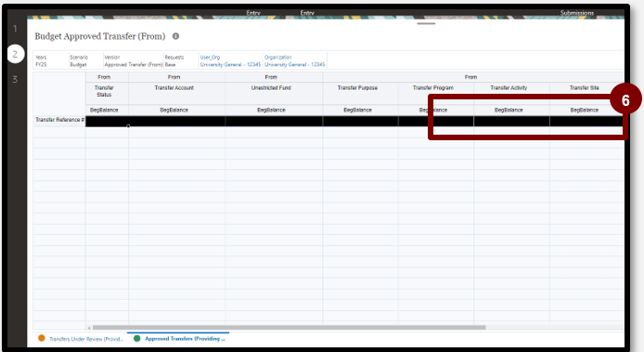Click the Requests Base POV field
This screenshot has width=644, height=352.
(x=174, y=61)
